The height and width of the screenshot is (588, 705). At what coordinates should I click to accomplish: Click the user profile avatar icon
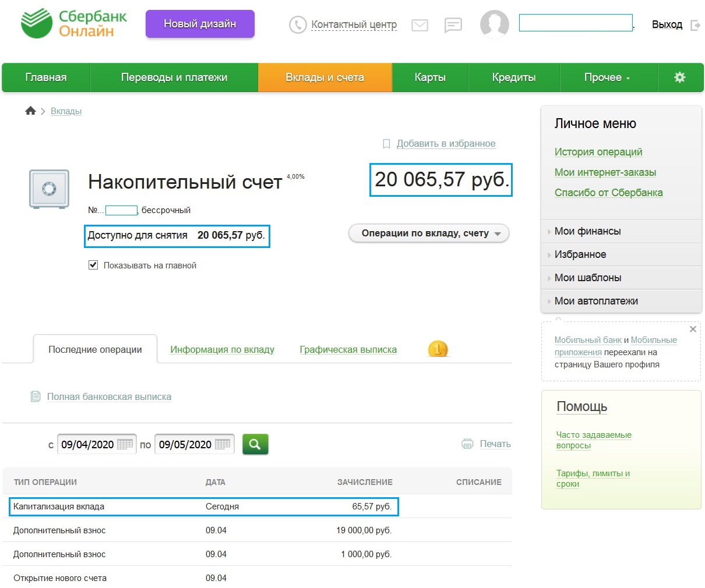pyautogui.click(x=494, y=24)
